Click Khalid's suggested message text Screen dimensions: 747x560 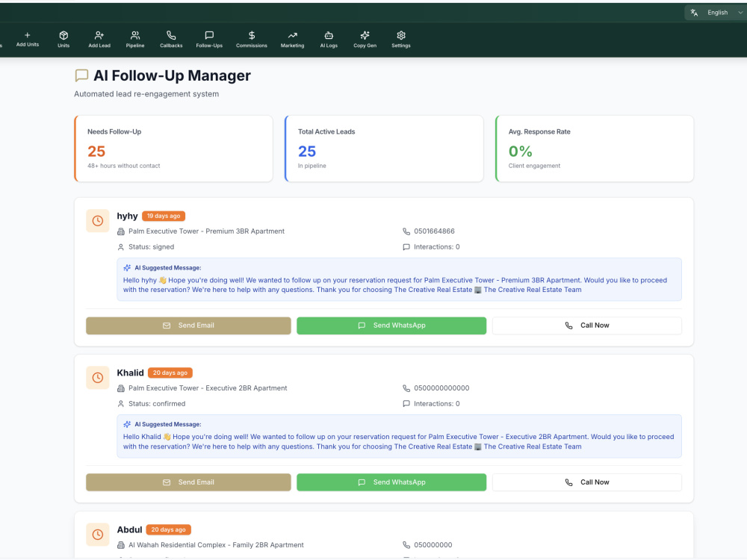[x=398, y=441]
